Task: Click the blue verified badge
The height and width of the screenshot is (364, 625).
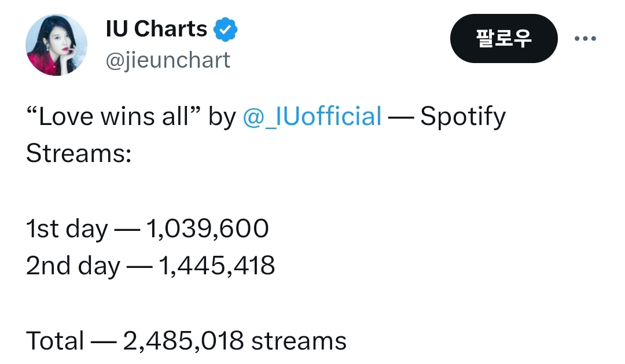Action: 226,30
